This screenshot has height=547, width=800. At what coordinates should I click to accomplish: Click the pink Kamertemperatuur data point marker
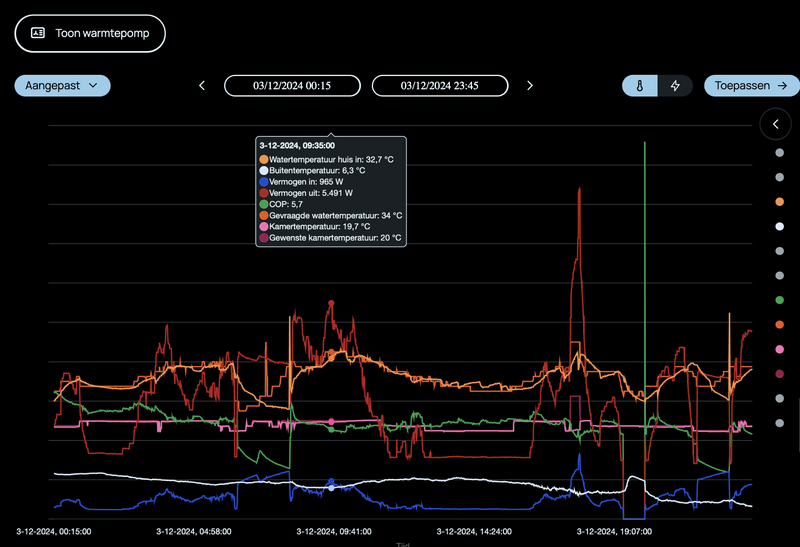[331, 421]
